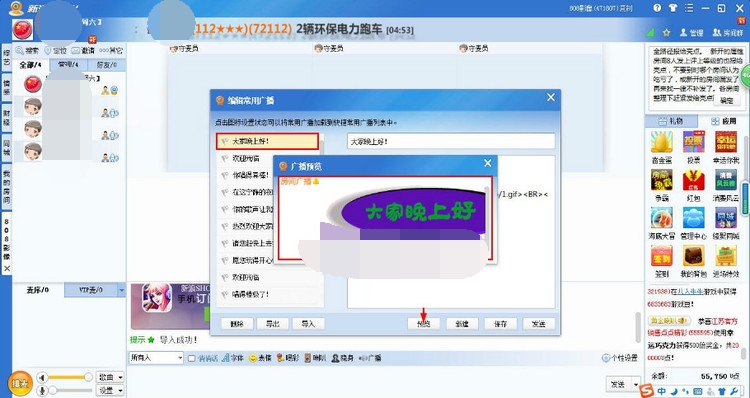750x398 pixels.
Task: Click the 确定 confirm button in notice box
Action: (x=726, y=101)
